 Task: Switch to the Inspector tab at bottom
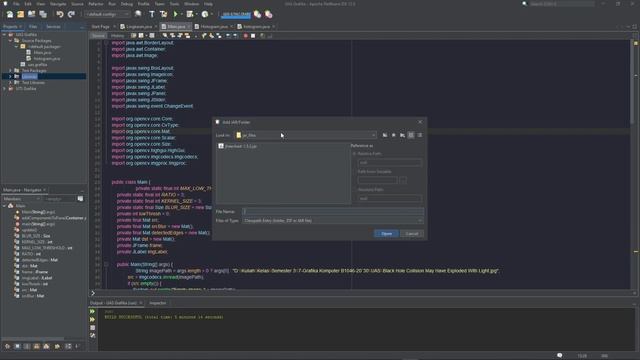click(158, 303)
